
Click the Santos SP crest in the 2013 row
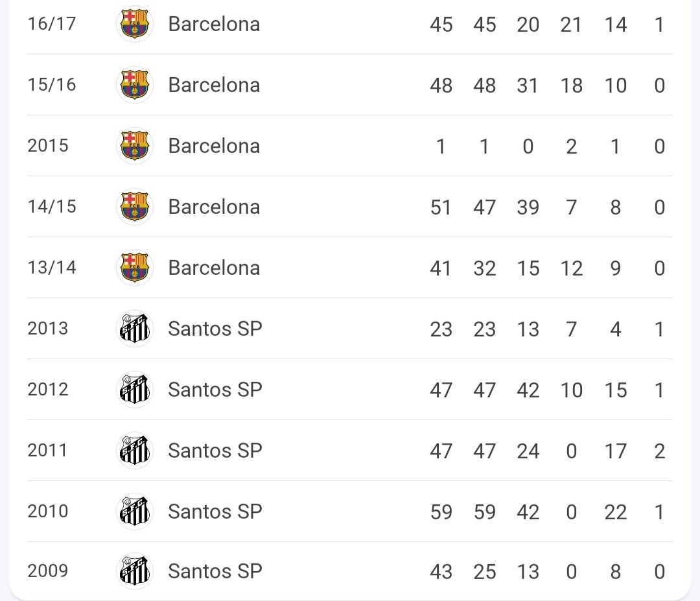point(134,329)
